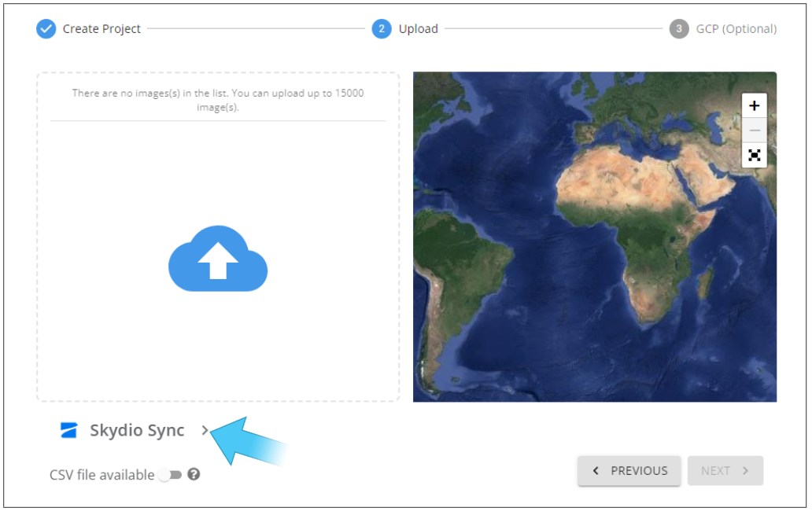Click the 'There are no images(s)' message text
This screenshot has height=515, width=812.
(218, 100)
